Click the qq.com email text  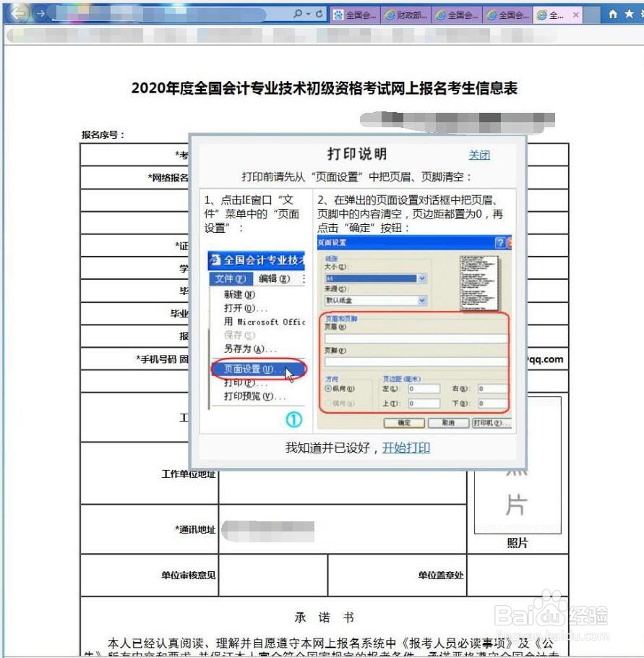pos(546,359)
